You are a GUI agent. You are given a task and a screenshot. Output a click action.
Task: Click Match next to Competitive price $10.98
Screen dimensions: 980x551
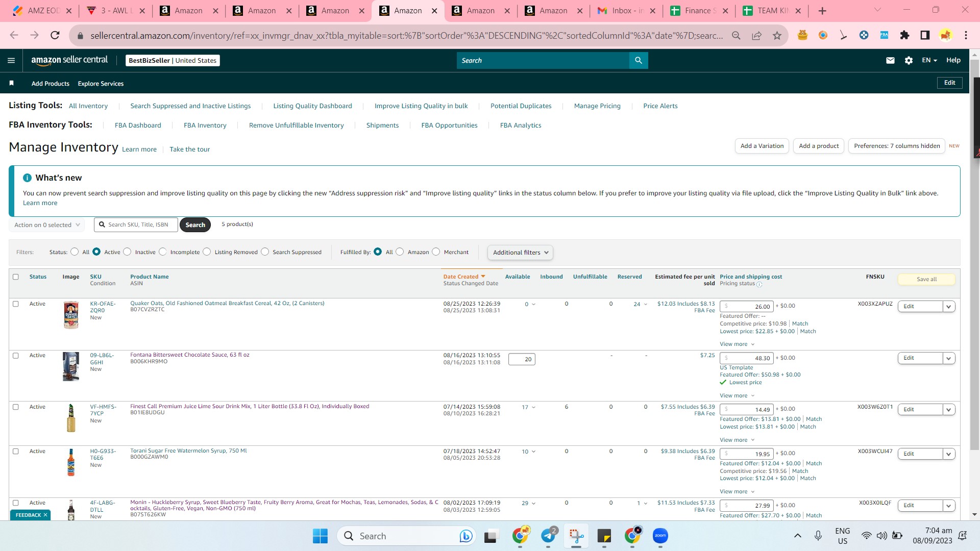pos(800,323)
